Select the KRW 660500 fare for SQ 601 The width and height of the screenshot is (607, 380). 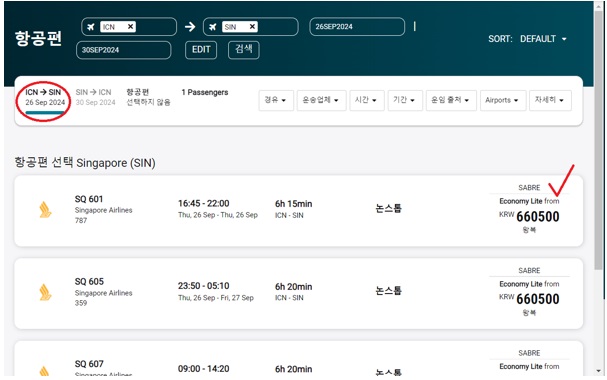point(529,216)
